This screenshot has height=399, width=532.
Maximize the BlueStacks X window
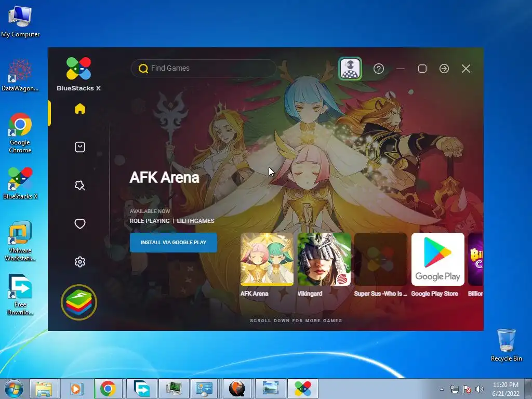pos(422,69)
